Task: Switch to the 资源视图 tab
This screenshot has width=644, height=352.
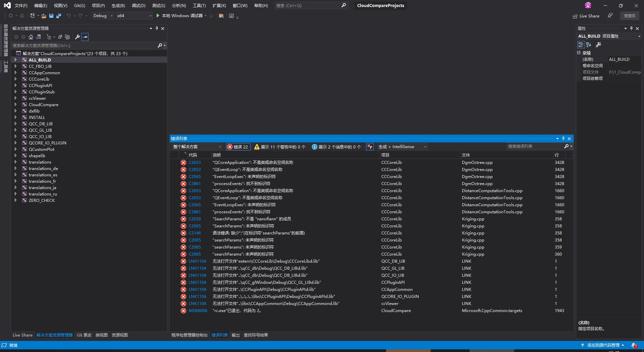Action: coord(120,335)
